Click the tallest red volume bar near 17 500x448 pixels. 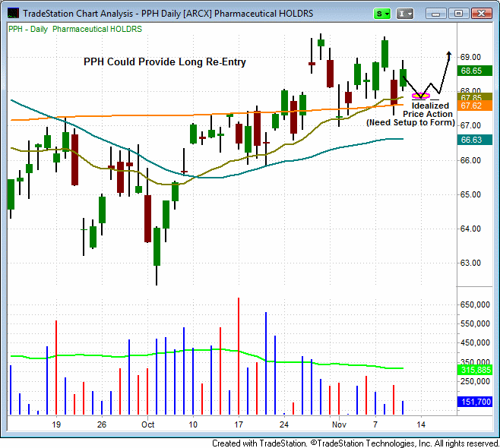pos(239,356)
